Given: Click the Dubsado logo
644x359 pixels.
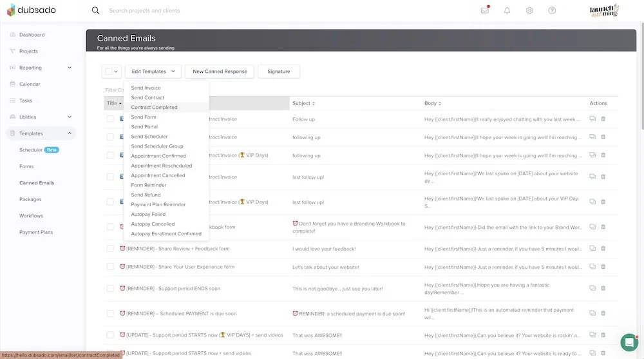Looking at the screenshot, I should [x=31, y=10].
